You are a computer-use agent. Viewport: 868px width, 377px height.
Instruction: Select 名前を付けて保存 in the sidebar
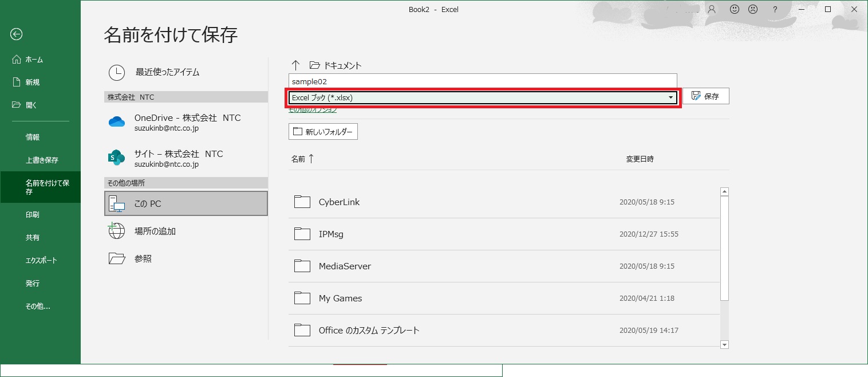40,187
